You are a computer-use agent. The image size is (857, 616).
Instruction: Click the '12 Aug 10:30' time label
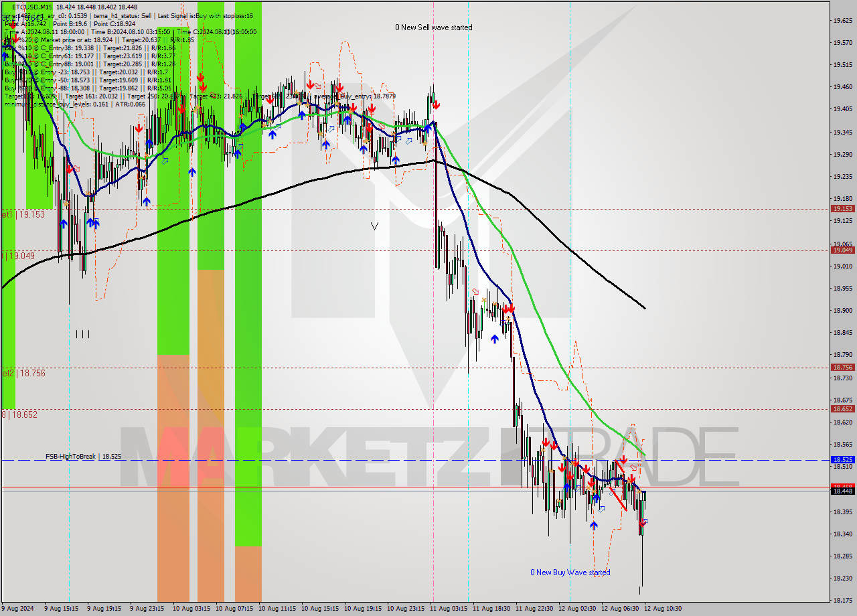pyautogui.click(x=663, y=609)
